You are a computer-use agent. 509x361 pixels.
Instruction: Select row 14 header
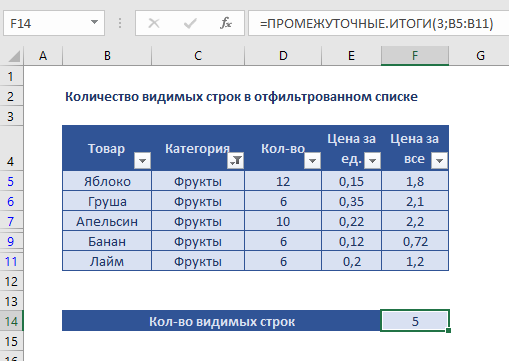point(11,321)
